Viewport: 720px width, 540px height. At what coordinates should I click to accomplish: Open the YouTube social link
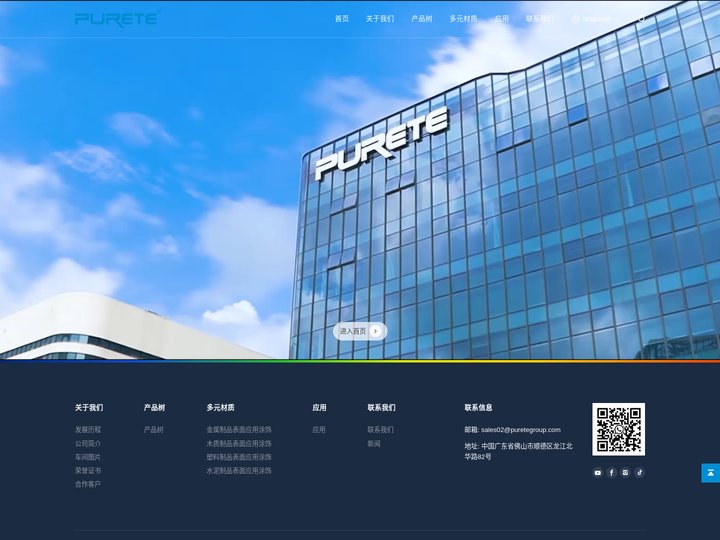(597, 472)
